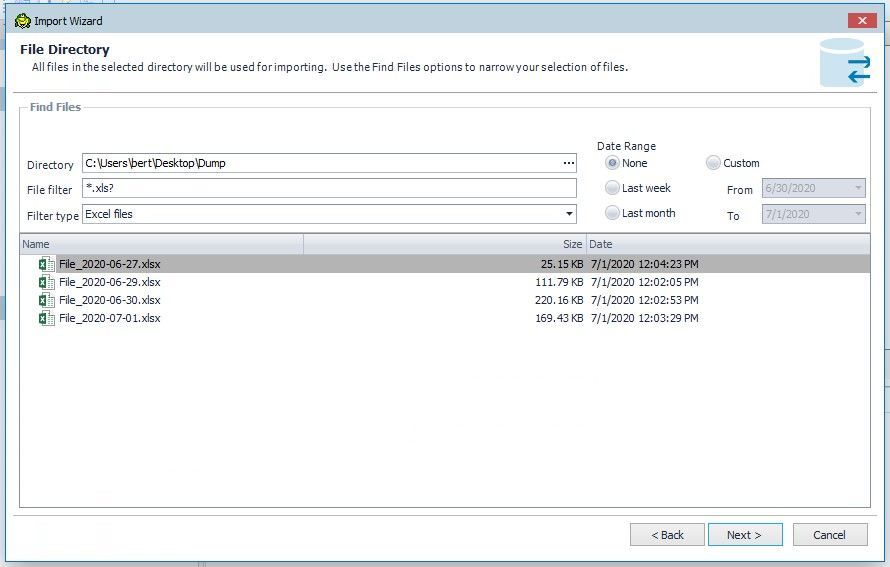Sort files by the Name column header
This screenshot has width=890, height=567.
point(162,244)
